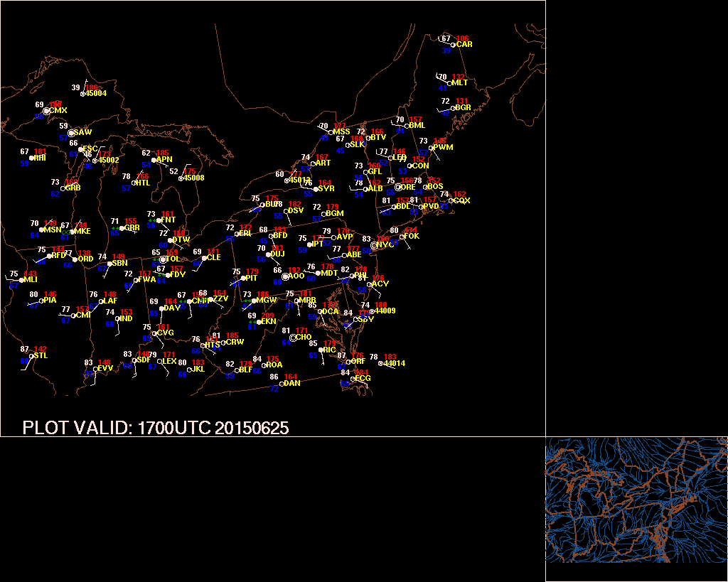Select the LEX station label
The image size is (728, 582).
coord(169,362)
